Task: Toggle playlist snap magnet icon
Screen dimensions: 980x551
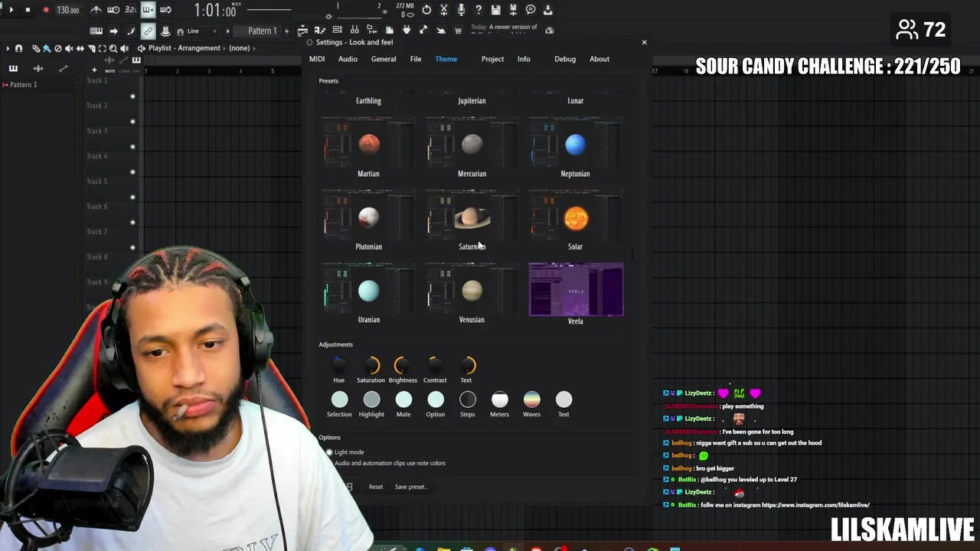Action: (x=19, y=48)
